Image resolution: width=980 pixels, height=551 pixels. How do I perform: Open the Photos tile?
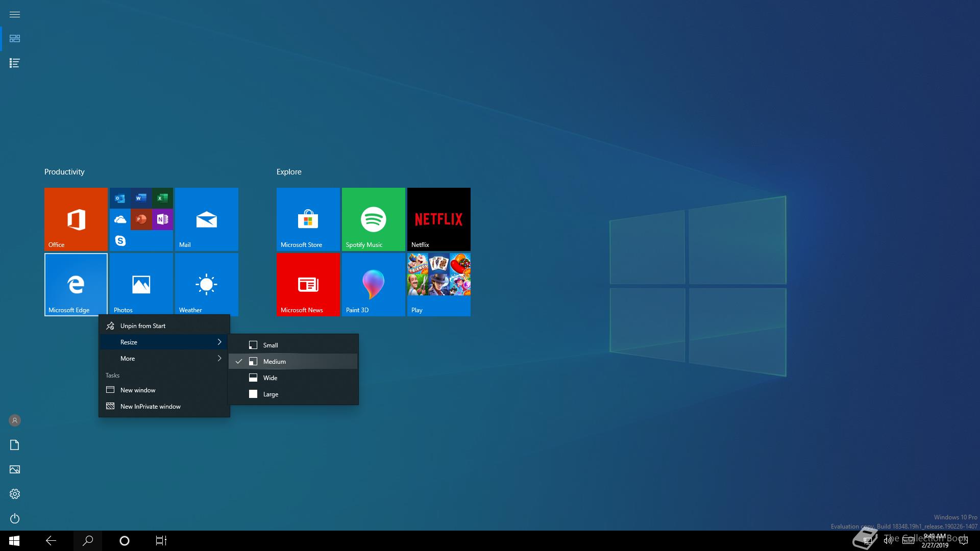tap(141, 284)
